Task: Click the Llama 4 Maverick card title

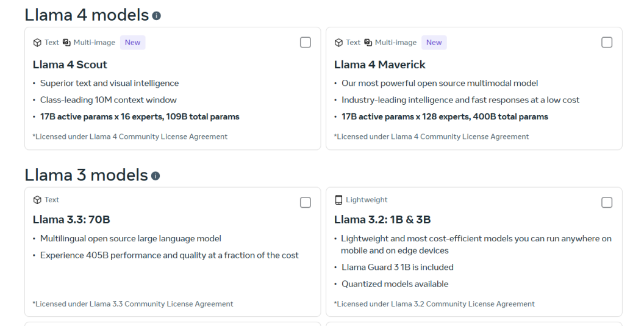Action: click(380, 65)
